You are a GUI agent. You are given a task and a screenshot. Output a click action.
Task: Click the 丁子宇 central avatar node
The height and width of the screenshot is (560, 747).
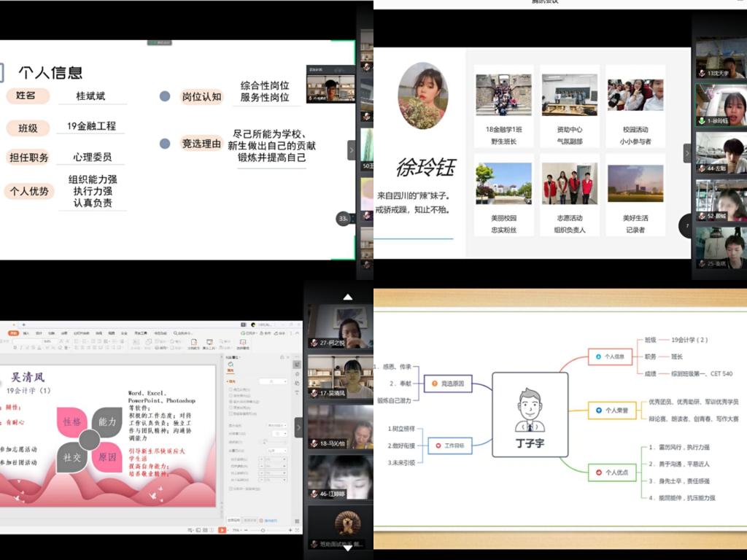(x=530, y=414)
